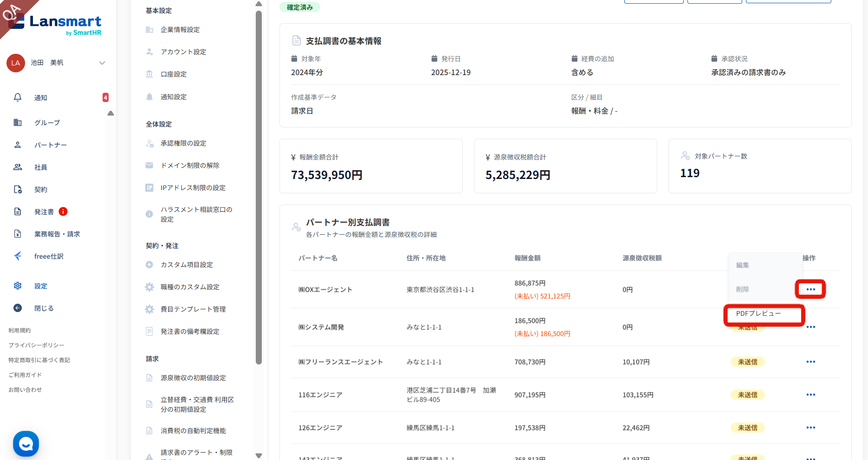The image size is (868, 460).
Task: Go to パートナー via its person icon
Action: pos(18,145)
